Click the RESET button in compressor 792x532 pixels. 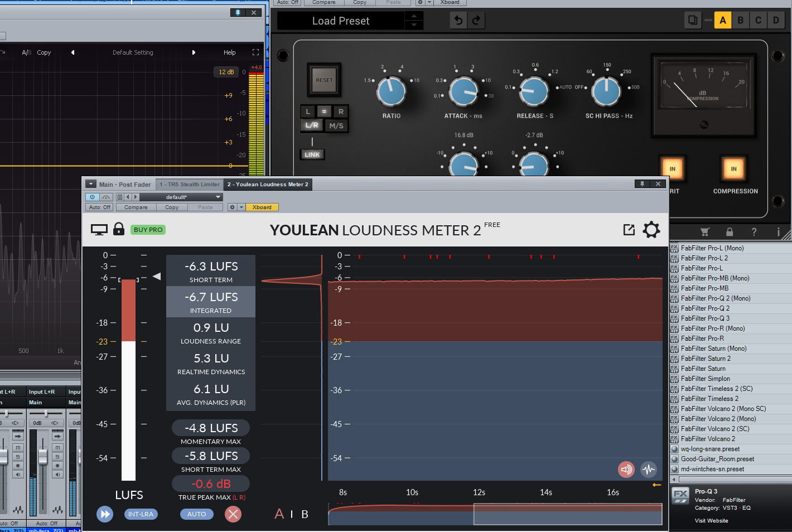[324, 80]
